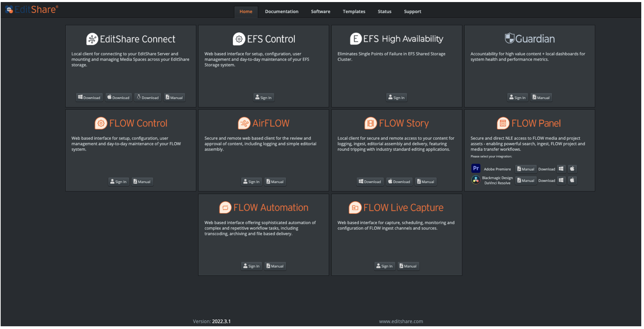Viewport: 644px width, 329px height.
Task: Download FLOW Story for Windows
Action: [370, 182]
